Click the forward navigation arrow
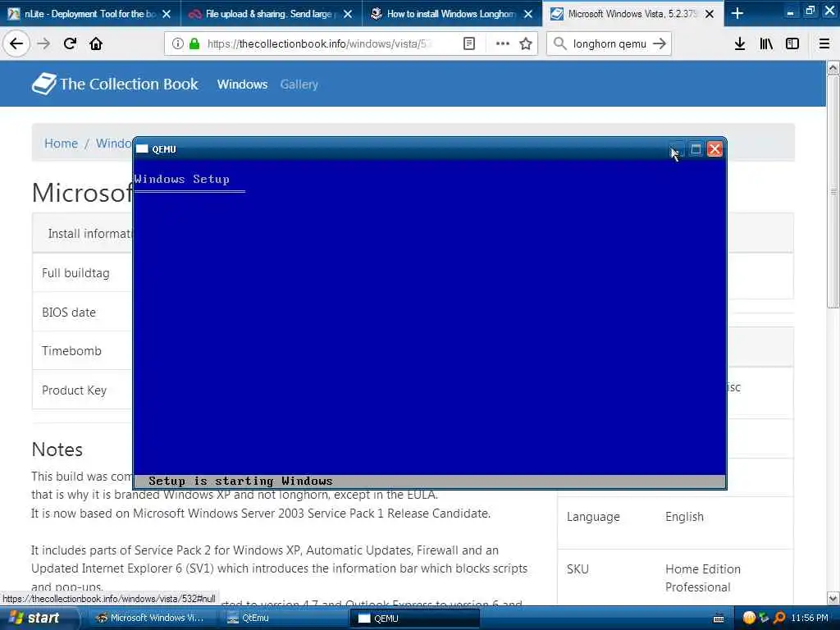 click(x=44, y=44)
